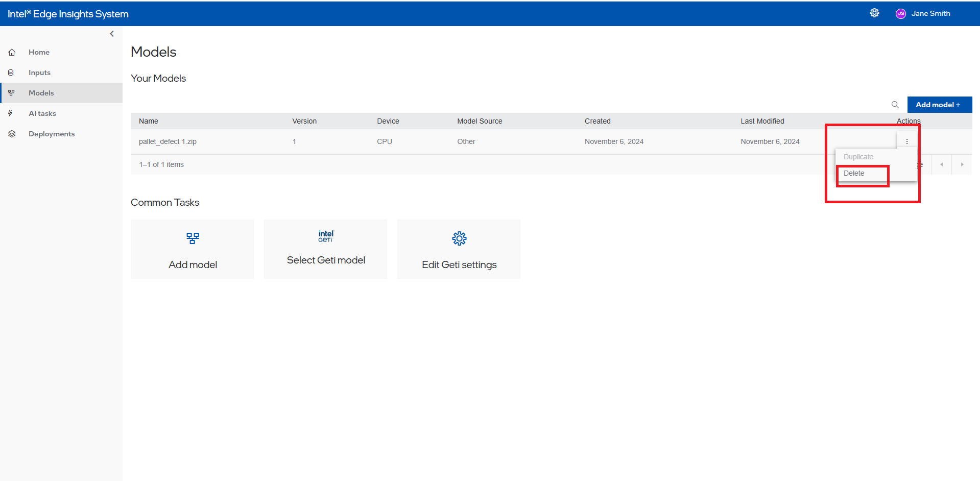Click the Created column header
This screenshot has height=481, width=980.
pyautogui.click(x=597, y=121)
